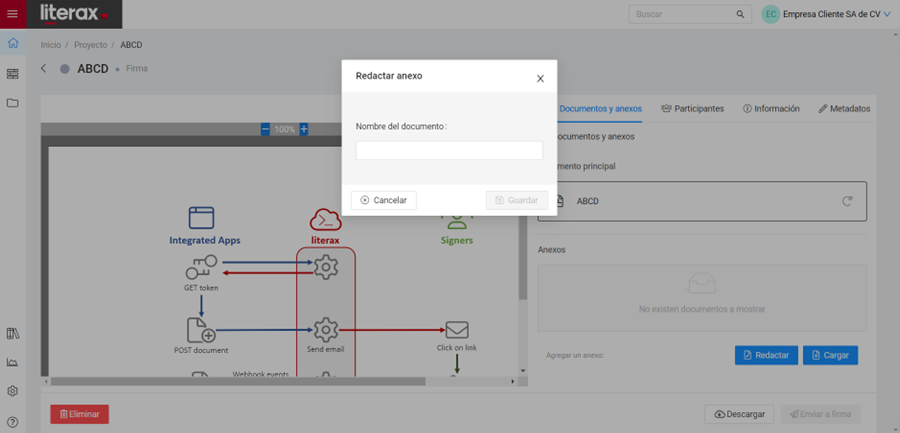The image size is (900, 433).
Task: Switch to Información tab
Action: [x=771, y=109]
